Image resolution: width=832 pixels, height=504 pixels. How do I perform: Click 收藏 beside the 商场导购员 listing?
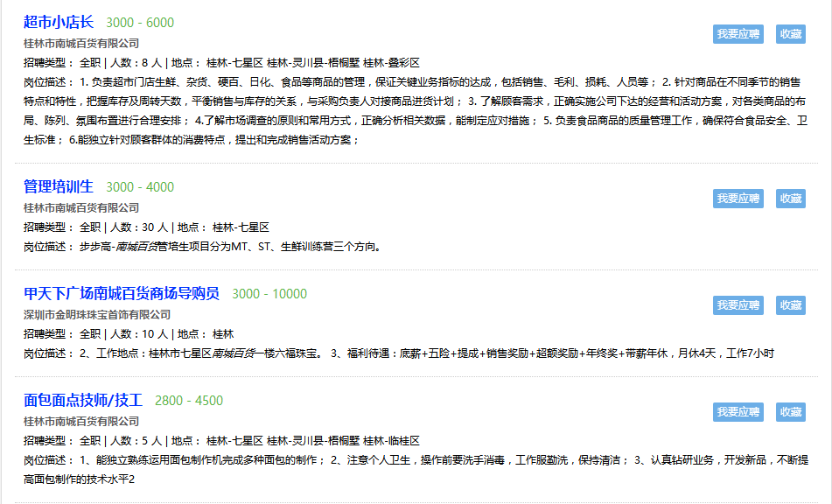click(x=790, y=305)
